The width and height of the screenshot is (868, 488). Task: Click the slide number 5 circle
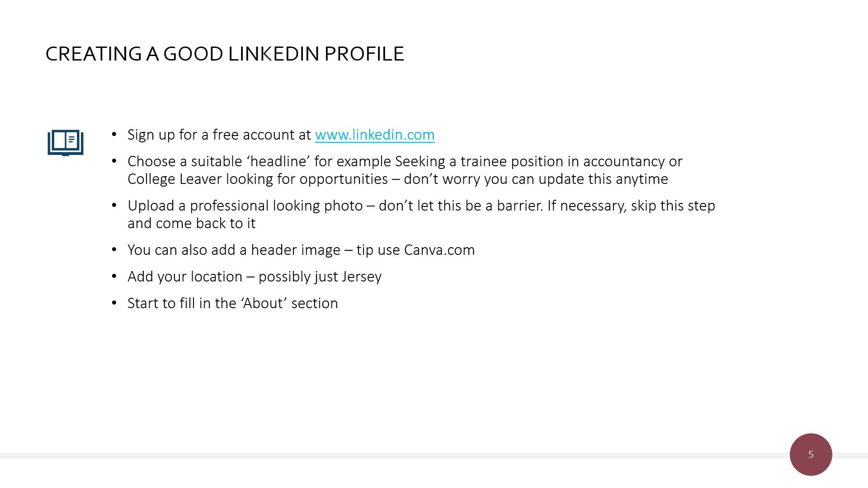pos(811,454)
